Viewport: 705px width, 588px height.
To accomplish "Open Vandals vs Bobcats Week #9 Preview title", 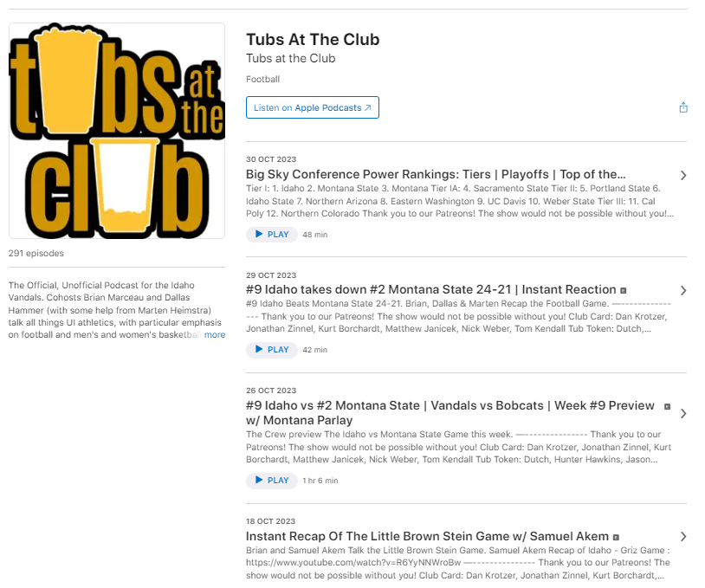I will (x=450, y=413).
